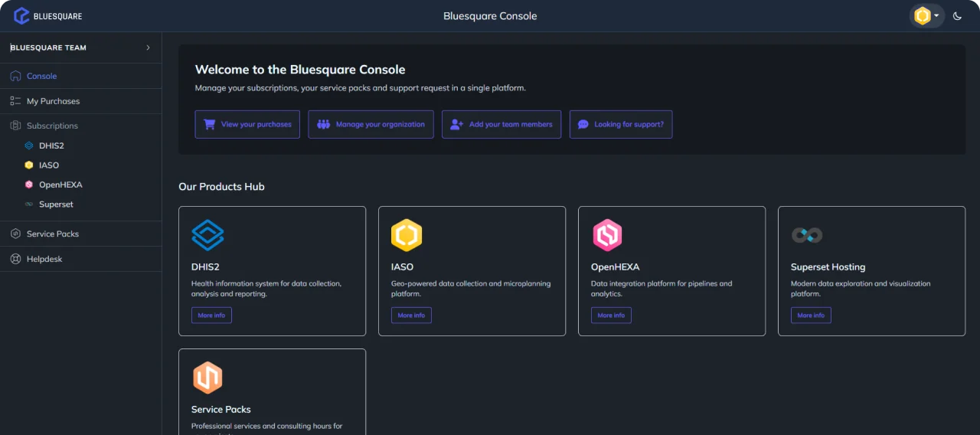Click the IASO card title

[402, 267]
